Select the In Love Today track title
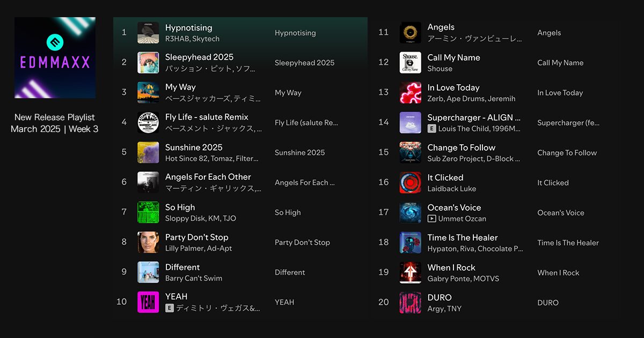 [453, 87]
